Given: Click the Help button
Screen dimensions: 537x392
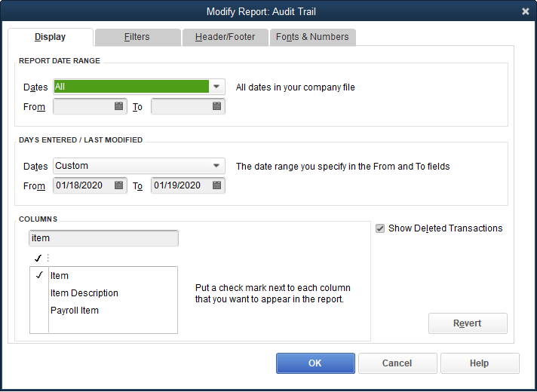Looking at the screenshot, I should (480, 363).
